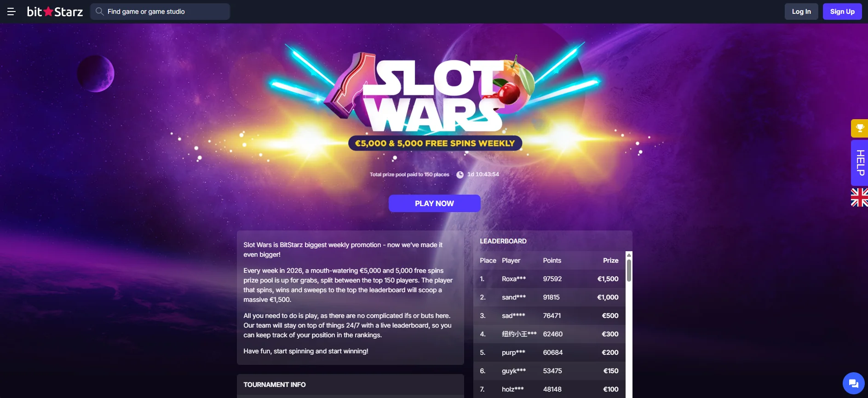The image size is (868, 398).
Task: Click the red star in the BitStarz logo
Action: 47,11
